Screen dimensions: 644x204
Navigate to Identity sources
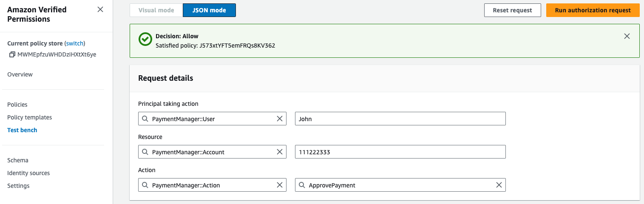click(28, 173)
